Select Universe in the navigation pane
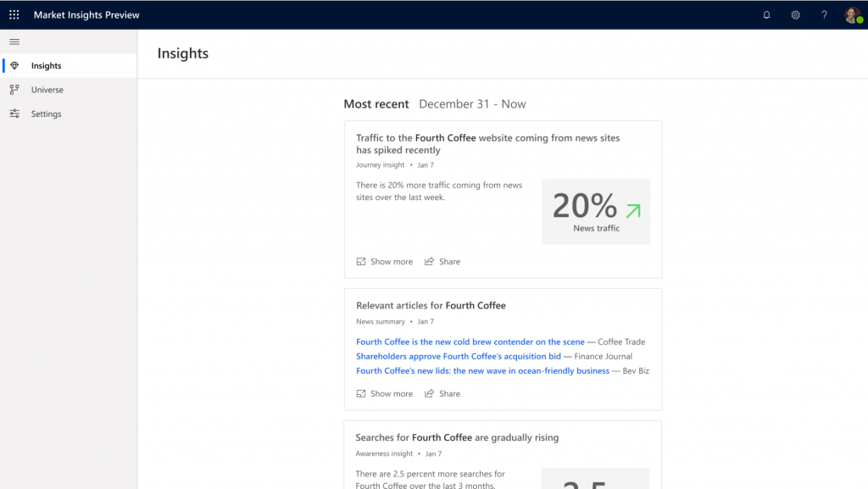 pyautogui.click(x=47, y=90)
